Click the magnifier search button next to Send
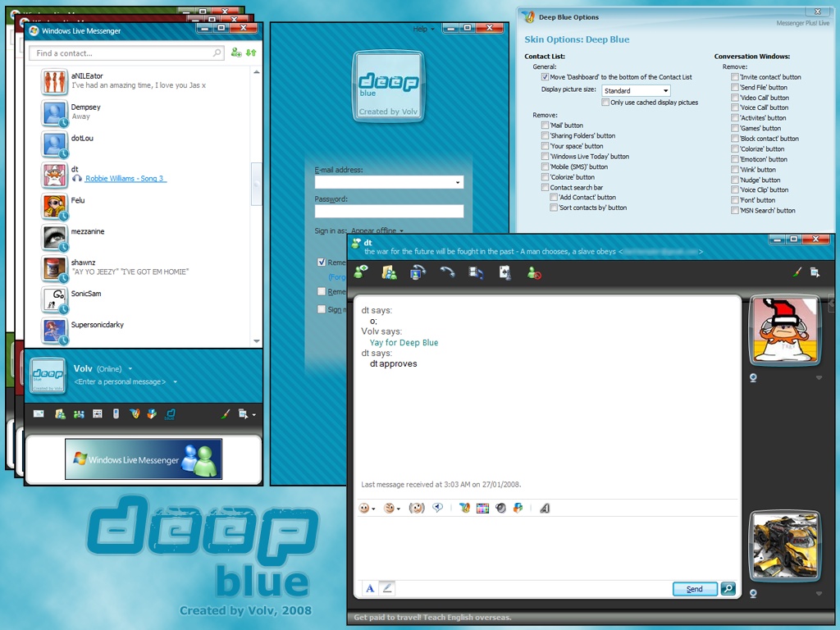 click(728, 589)
